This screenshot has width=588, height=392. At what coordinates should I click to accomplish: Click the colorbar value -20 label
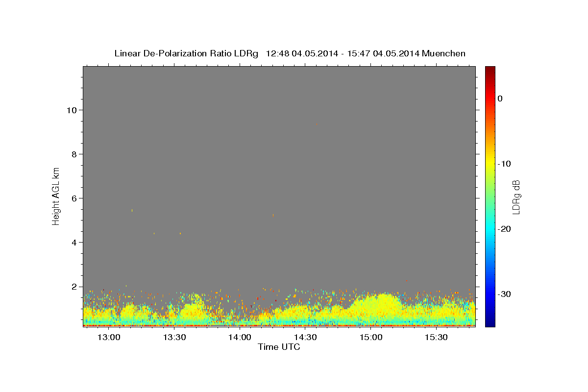504,229
